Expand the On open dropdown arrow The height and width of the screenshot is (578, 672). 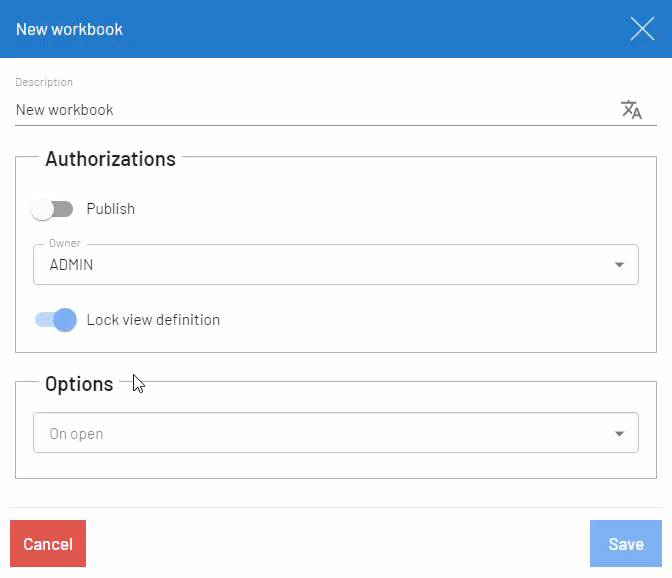tap(619, 434)
